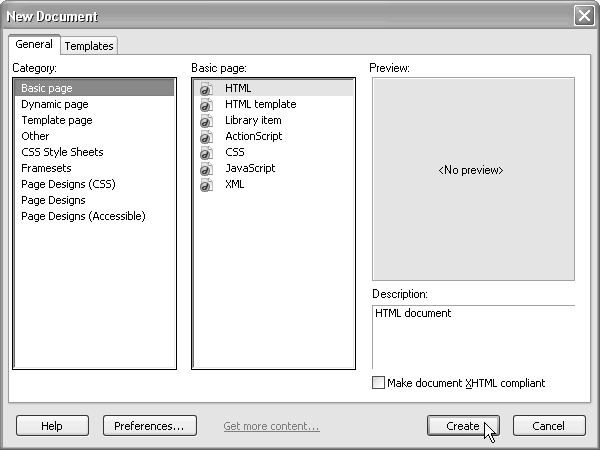Select Basic page category

pyautogui.click(x=94, y=88)
